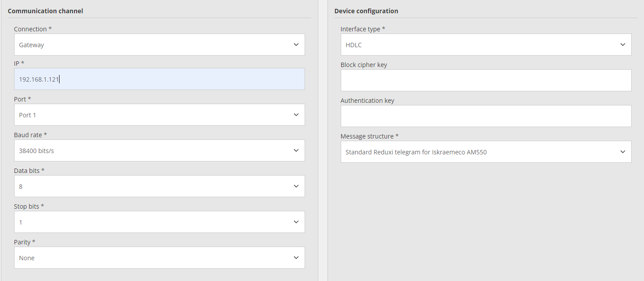Image resolution: width=644 pixels, height=281 pixels.
Task: Click the chevron arrow in Parity field
Action: (x=296, y=258)
